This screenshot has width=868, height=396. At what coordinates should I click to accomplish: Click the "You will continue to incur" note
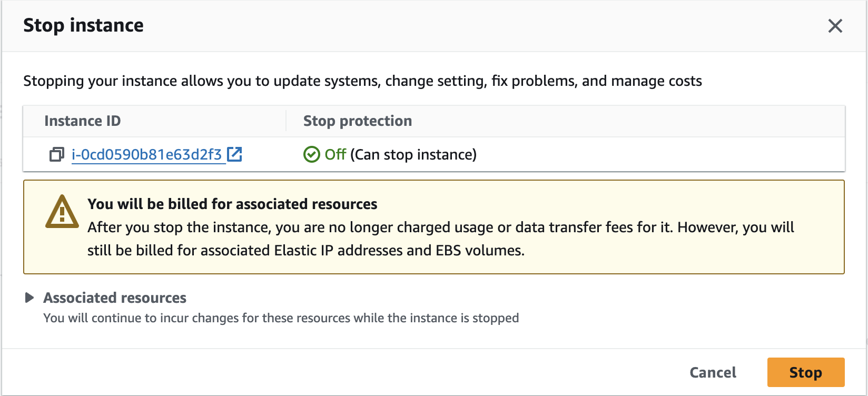pos(281,318)
